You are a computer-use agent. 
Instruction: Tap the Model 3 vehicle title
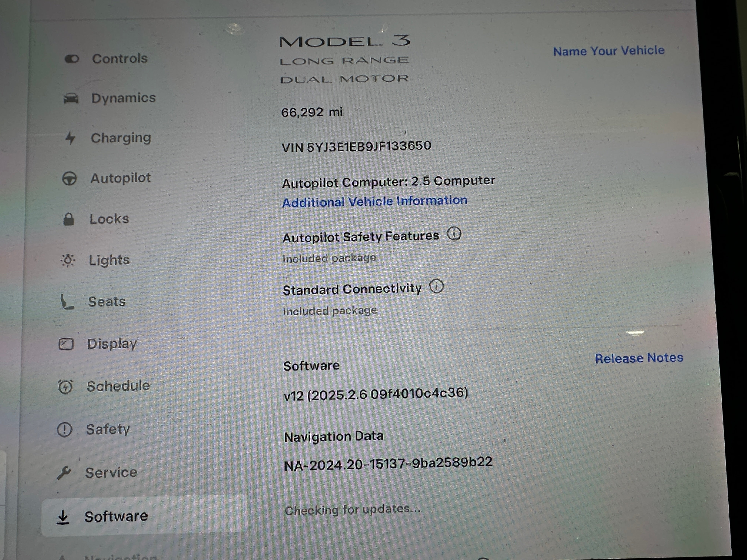(345, 41)
